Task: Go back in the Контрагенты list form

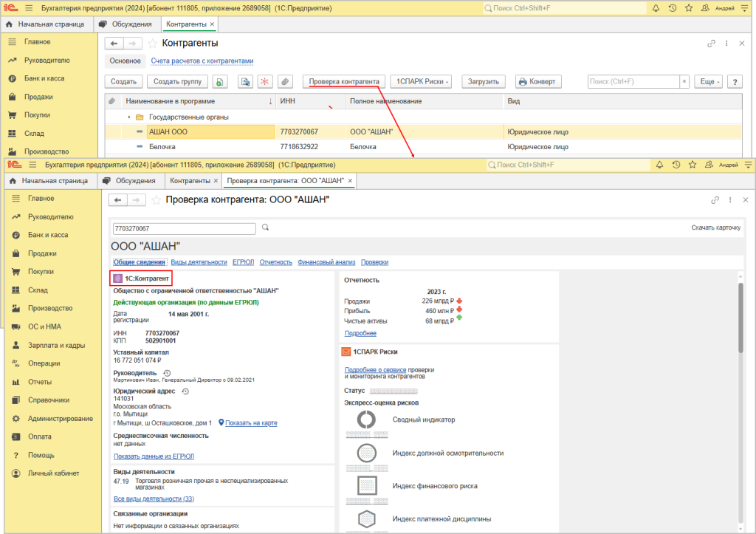Action: pos(114,44)
